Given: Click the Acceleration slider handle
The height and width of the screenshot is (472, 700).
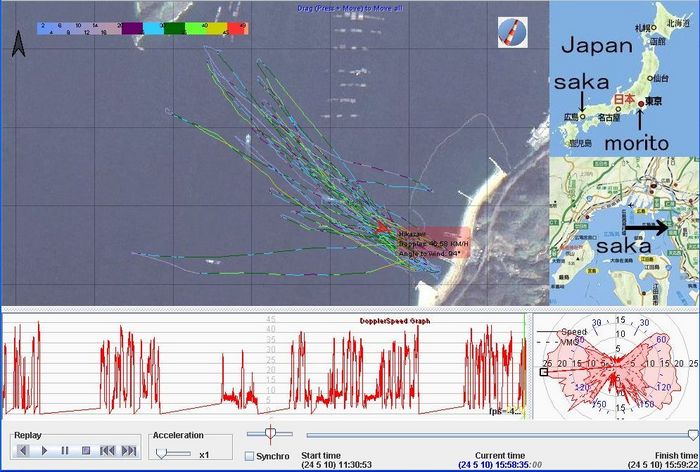Looking at the screenshot, I should pyautogui.click(x=163, y=453).
